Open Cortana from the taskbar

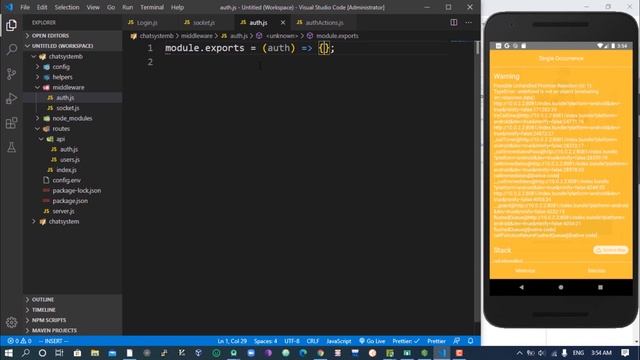(x=42, y=353)
